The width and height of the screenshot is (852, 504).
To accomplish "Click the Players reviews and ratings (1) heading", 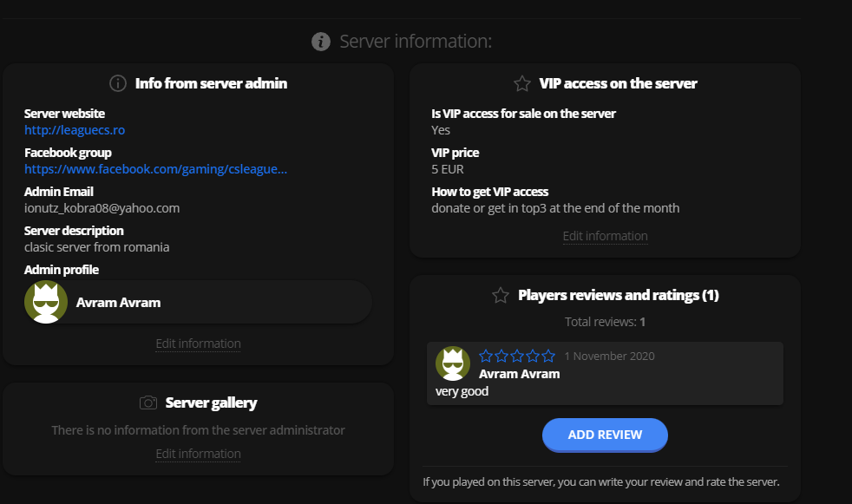I will tap(619, 295).
